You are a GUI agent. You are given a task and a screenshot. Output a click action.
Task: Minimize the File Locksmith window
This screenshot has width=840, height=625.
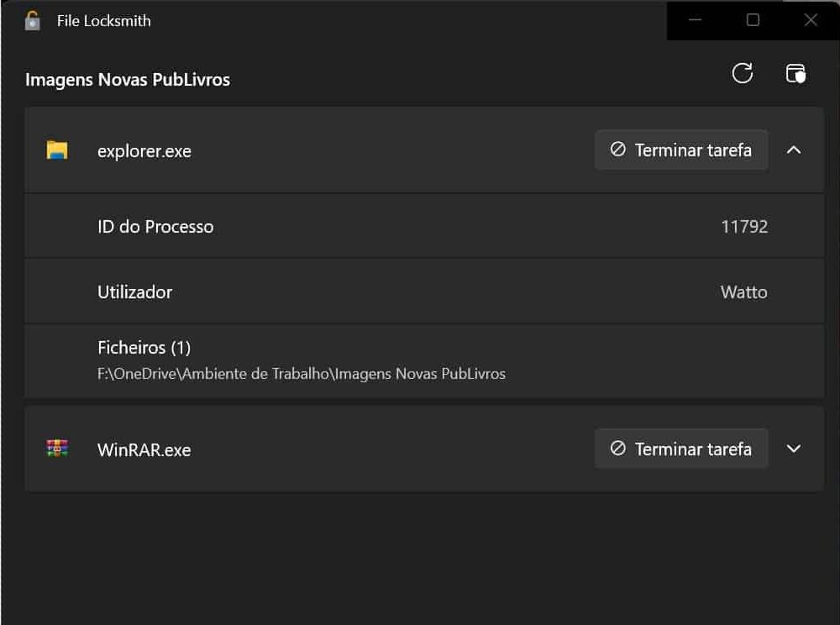695,20
